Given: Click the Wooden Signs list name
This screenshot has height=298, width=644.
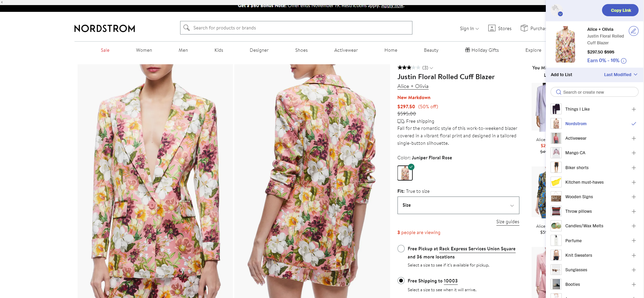Looking at the screenshot, I should tap(579, 197).
